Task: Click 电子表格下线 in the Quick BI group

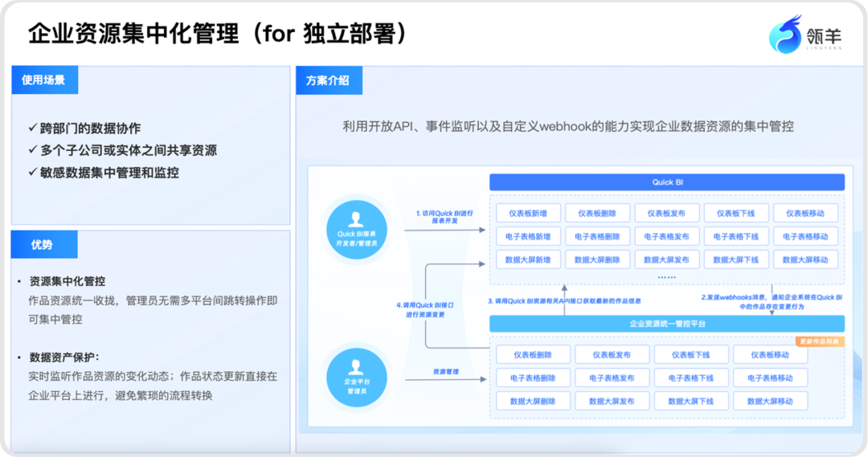Action: pos(735,237)
